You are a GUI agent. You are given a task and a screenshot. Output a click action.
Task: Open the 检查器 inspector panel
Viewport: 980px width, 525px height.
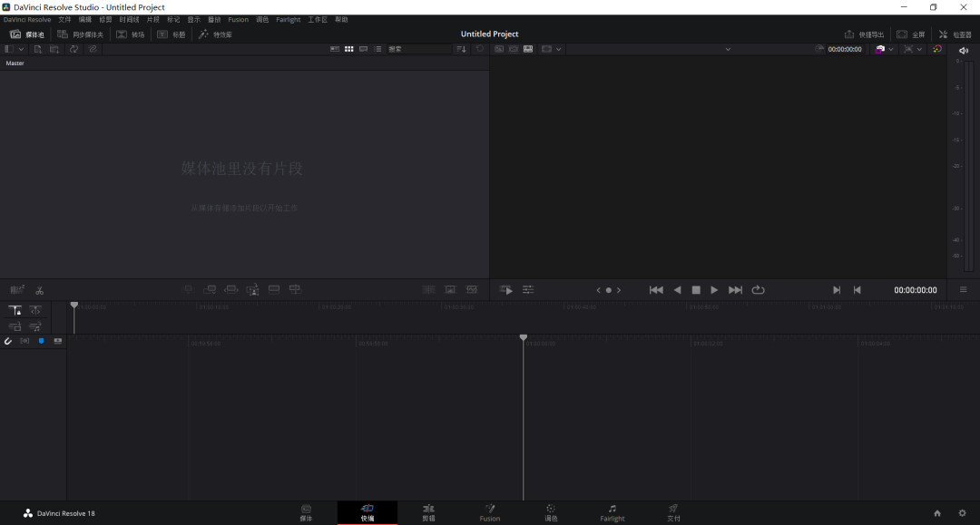coord(955,34)
